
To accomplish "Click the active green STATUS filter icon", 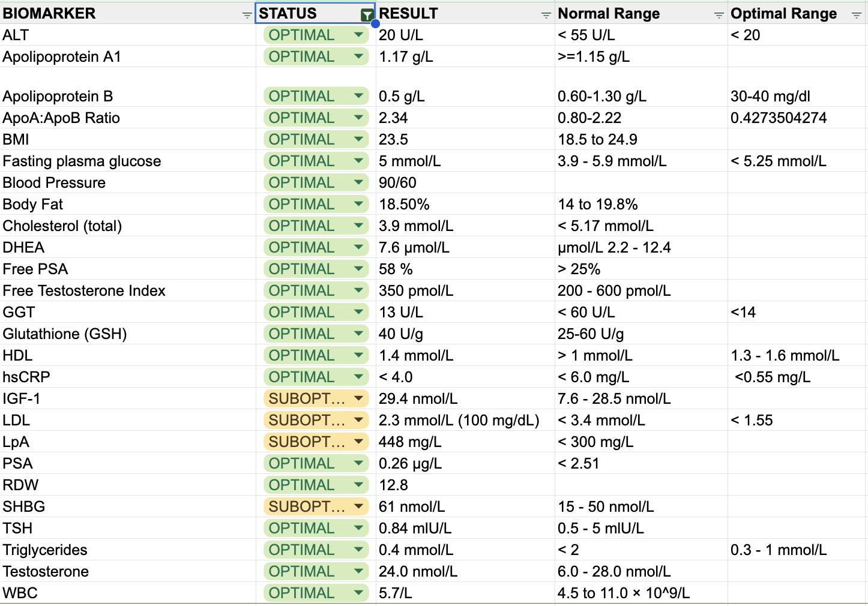I will (367, 15).
